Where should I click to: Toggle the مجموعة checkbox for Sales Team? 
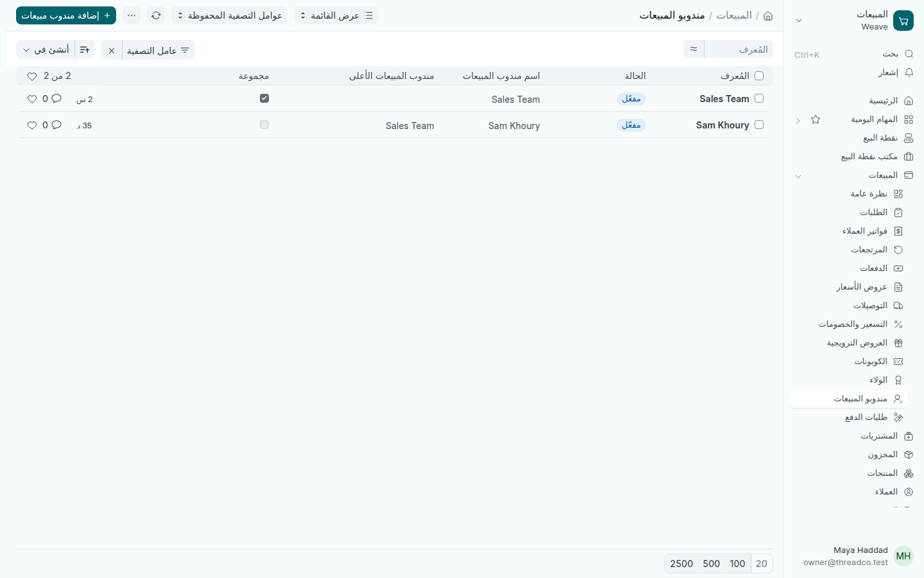[x=264, y=98]
